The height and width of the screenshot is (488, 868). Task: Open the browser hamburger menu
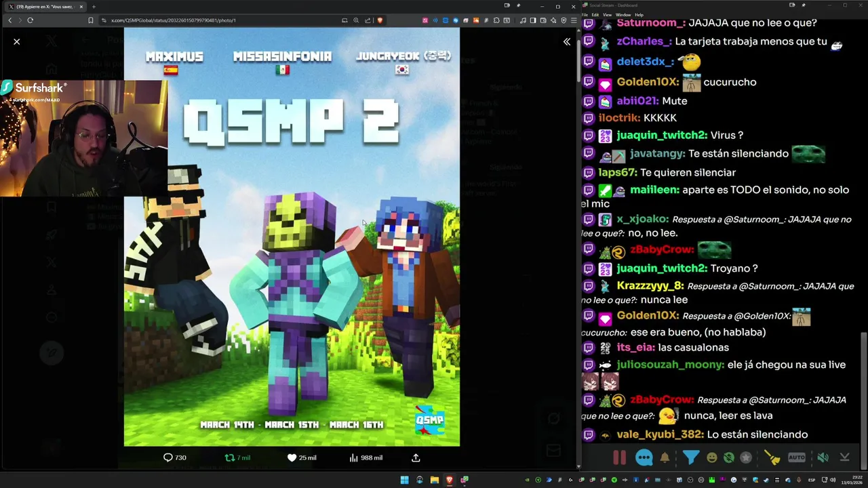click(x=572, y=20)
